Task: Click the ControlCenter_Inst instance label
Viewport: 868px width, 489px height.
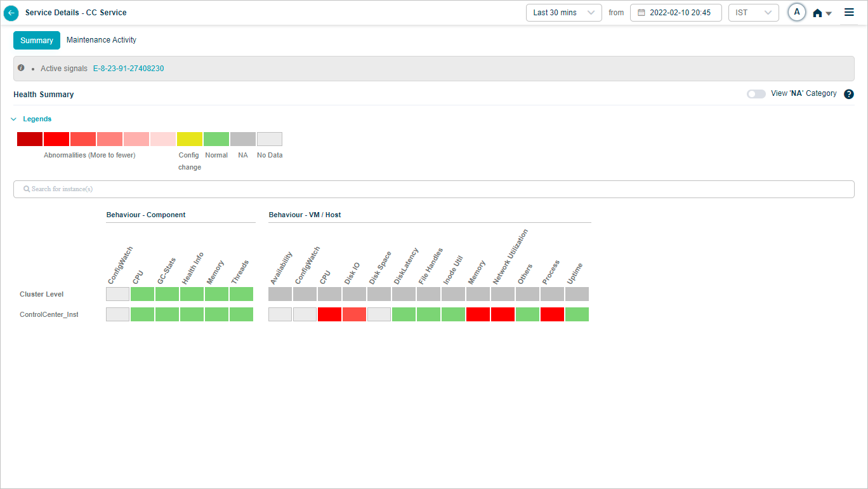Action: (x=49, y=314)
